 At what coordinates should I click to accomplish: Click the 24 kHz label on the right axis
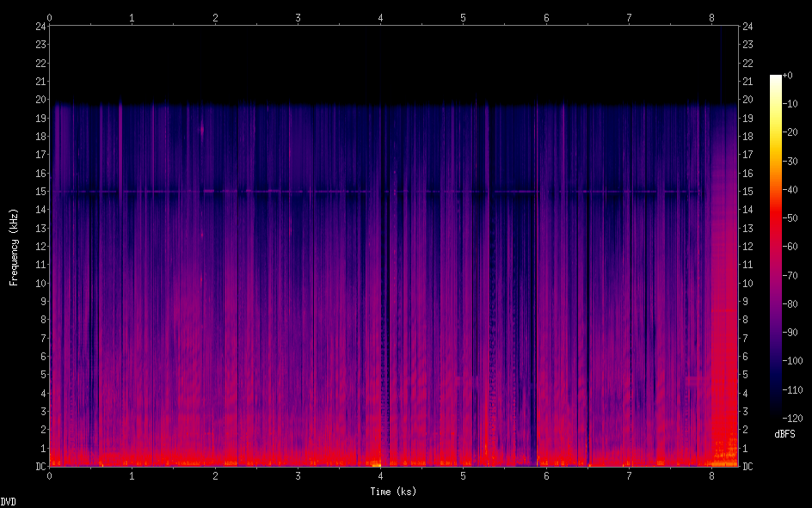[x=748, y=26]
